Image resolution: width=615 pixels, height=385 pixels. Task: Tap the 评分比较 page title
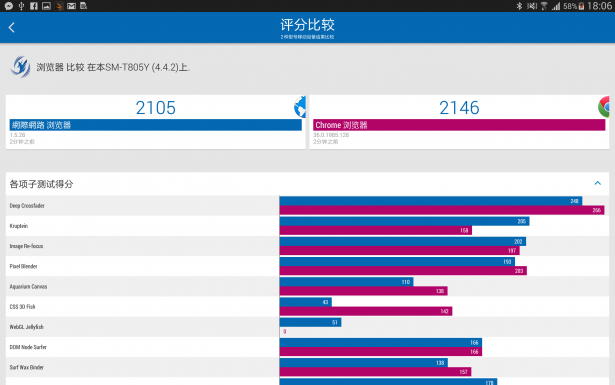(307, 25)
